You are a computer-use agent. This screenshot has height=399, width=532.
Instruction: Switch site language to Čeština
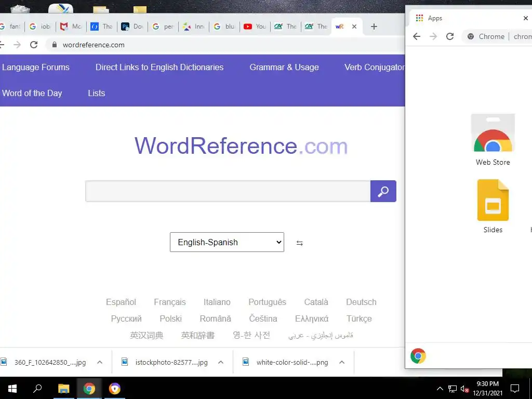(x=263, y=318)
